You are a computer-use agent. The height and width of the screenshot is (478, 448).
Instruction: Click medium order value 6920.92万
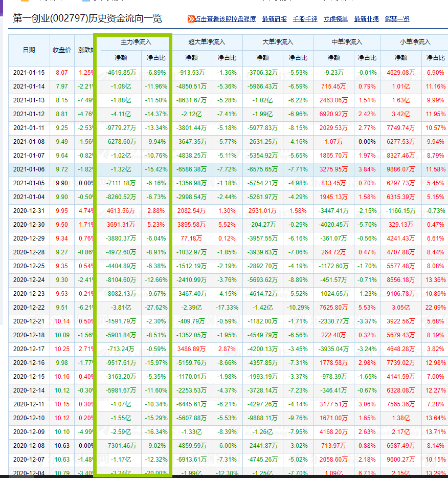click(x=333, y=114)
